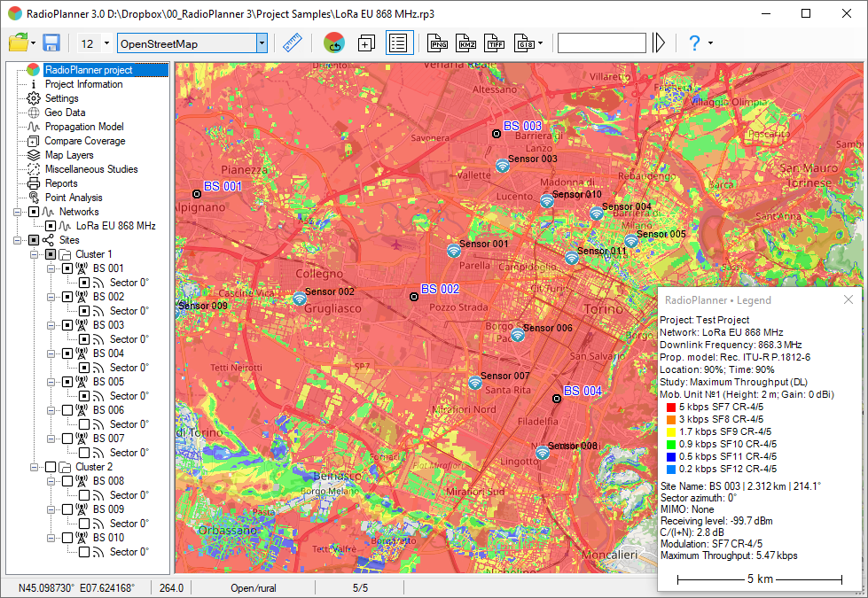868x598 pixels.
Task: Collapse the Cluster 2 tree node
Action: pyautogui.click(x=34, y=467)
